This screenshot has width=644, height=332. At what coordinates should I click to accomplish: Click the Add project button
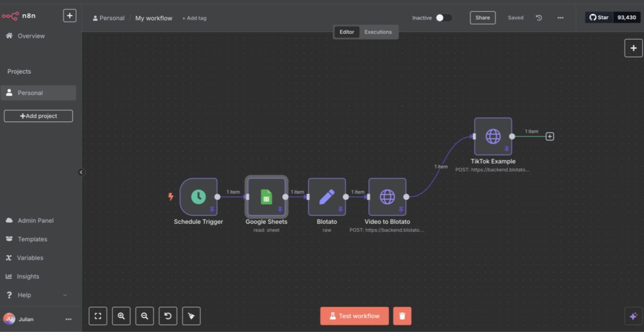tap(38, 116)
